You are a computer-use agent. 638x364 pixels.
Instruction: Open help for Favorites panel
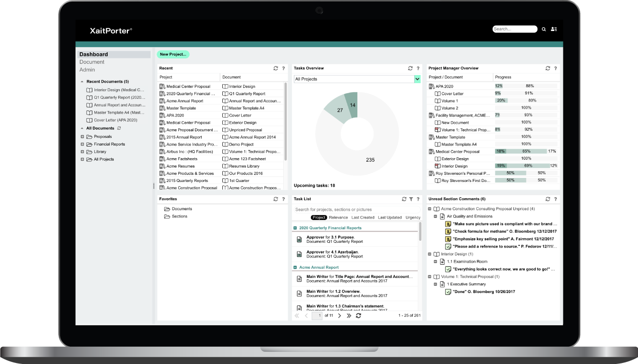point(283,199)
